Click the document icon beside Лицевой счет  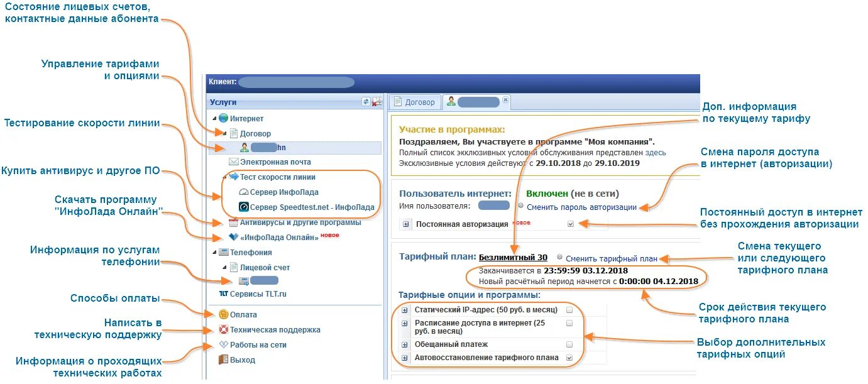[x=234, y=267]
